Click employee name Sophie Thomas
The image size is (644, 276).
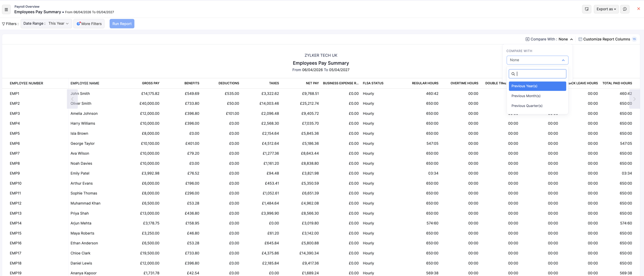[84, 193]
